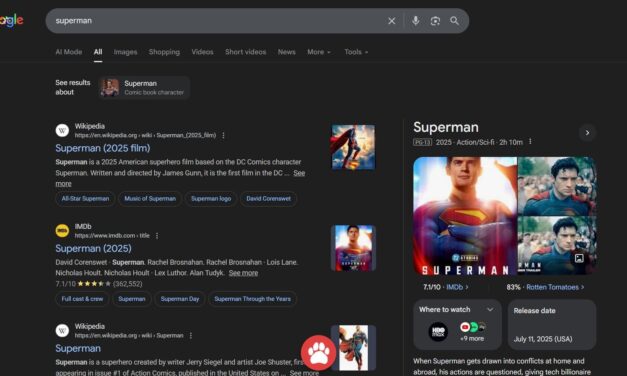Open Superman film poster thumbnail from Wikipedia result
The image size is (627, 376).
coord(353,147)
